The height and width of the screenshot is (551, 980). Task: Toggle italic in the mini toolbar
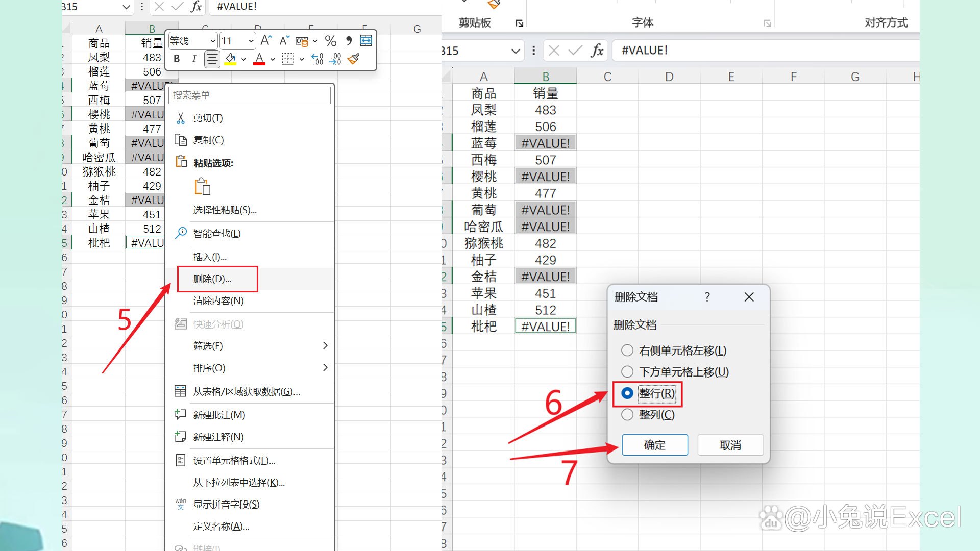194,59
